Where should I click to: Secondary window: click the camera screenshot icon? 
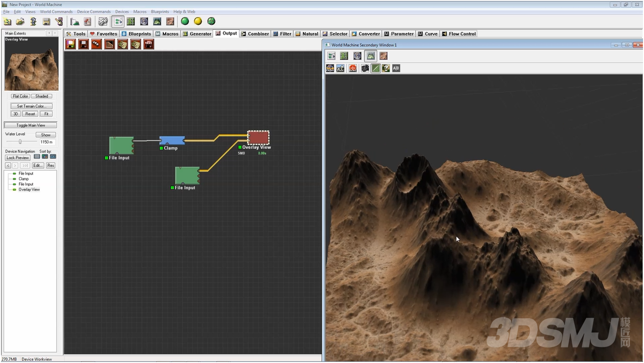tap(365, 68)
